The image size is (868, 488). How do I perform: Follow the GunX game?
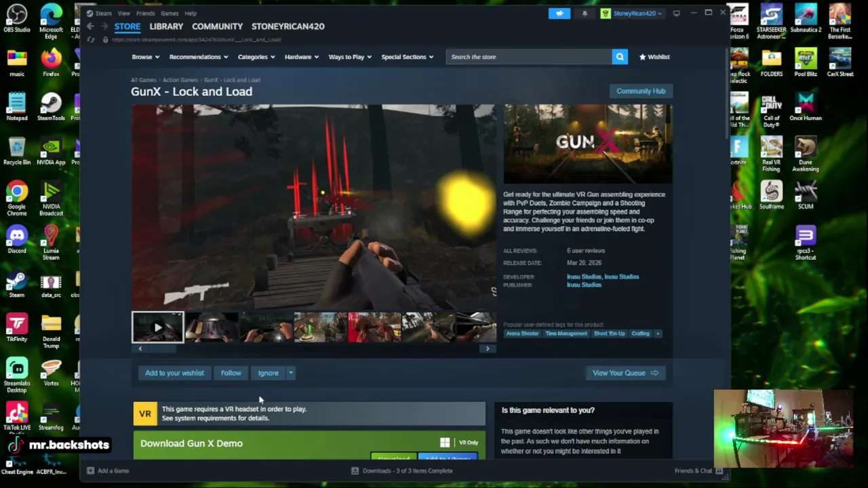pyautogui.click(x=231, y=373)
